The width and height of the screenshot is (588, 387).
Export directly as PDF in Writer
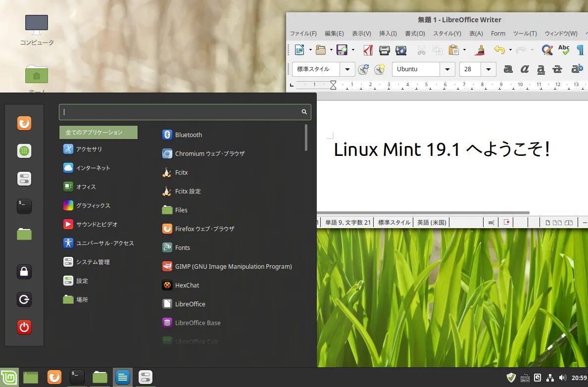368,49
